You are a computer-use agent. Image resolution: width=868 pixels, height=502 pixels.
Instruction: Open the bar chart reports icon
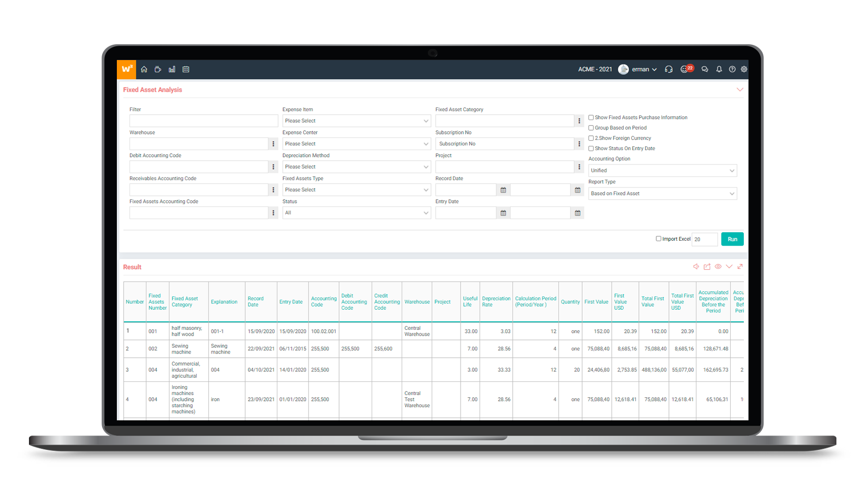coord(172,70)
